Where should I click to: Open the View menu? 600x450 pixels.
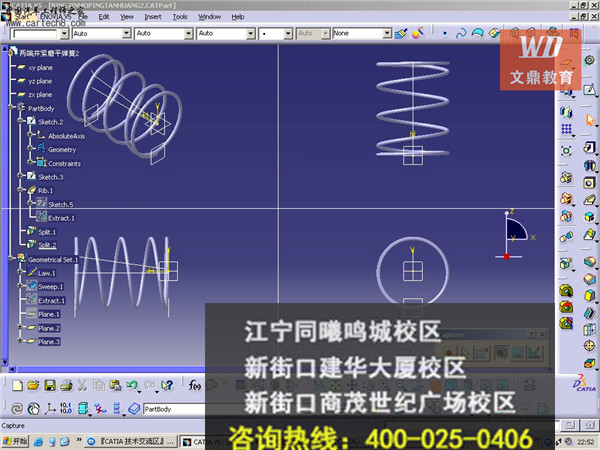point(127,17)
